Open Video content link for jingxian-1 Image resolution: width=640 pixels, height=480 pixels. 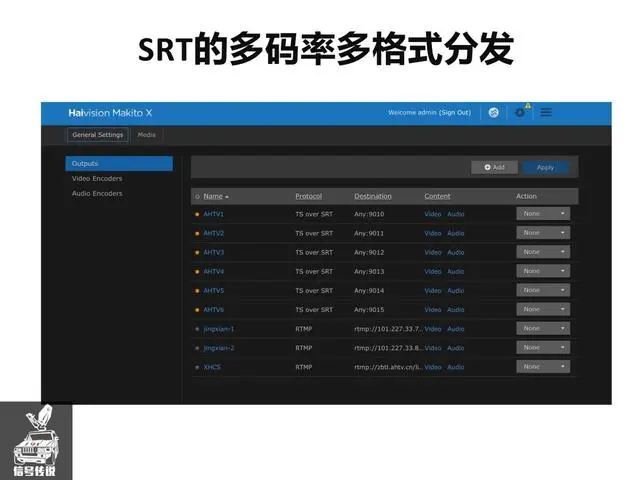[x=433, y=329]
